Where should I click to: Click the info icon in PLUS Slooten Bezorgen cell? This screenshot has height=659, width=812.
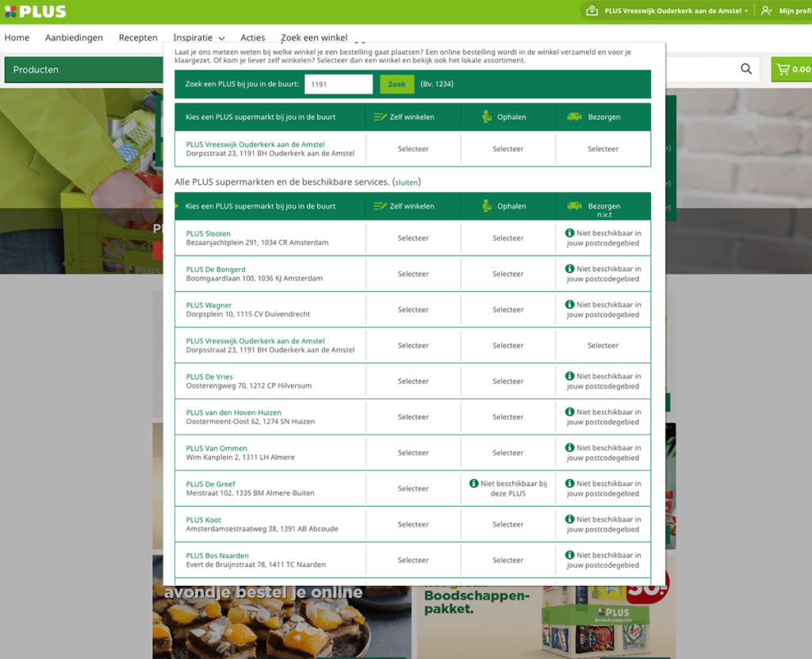click(569, 233)
